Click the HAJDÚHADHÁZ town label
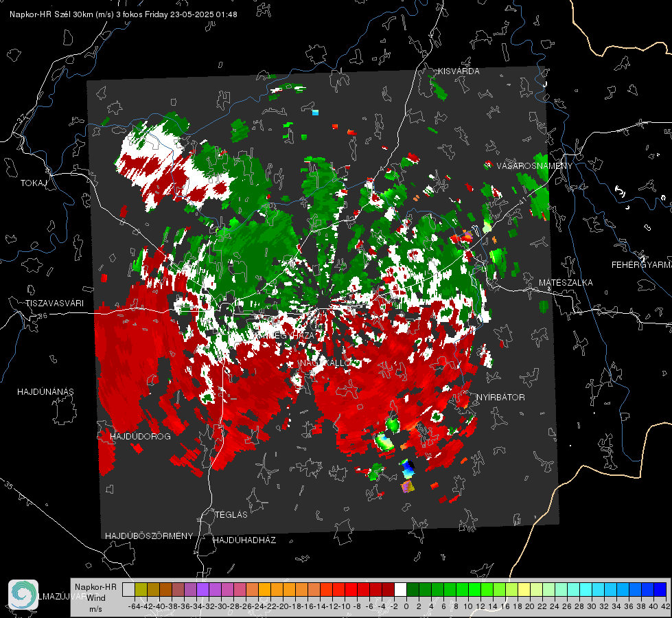Image resolution: width=672 pixels, height=618 pixels. tap(245, 540)
